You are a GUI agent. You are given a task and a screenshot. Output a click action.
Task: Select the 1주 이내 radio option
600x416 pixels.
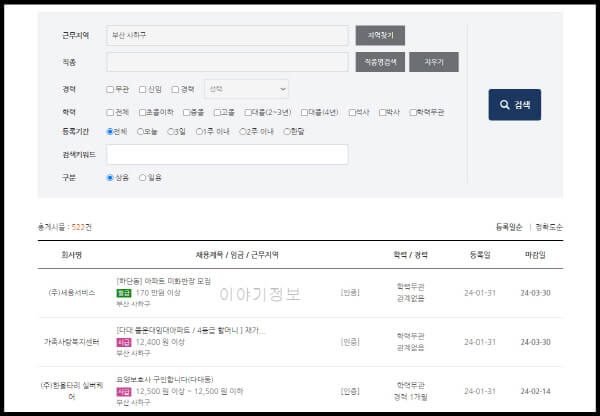point(199,132)
